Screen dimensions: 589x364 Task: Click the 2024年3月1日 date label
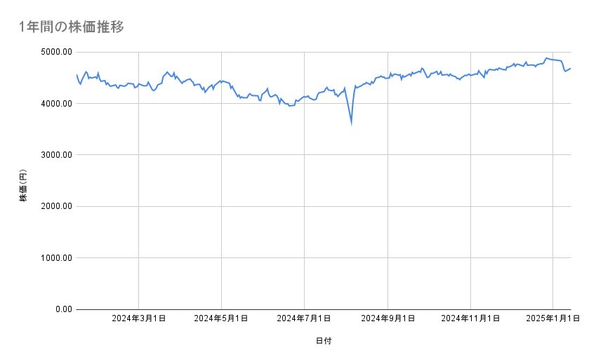point(138,318)
